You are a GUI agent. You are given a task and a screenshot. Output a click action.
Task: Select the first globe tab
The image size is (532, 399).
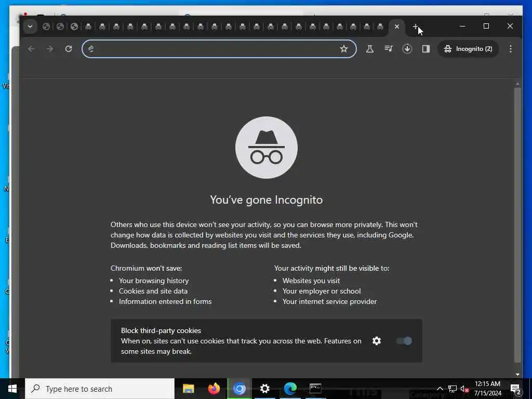click(46, 26)
